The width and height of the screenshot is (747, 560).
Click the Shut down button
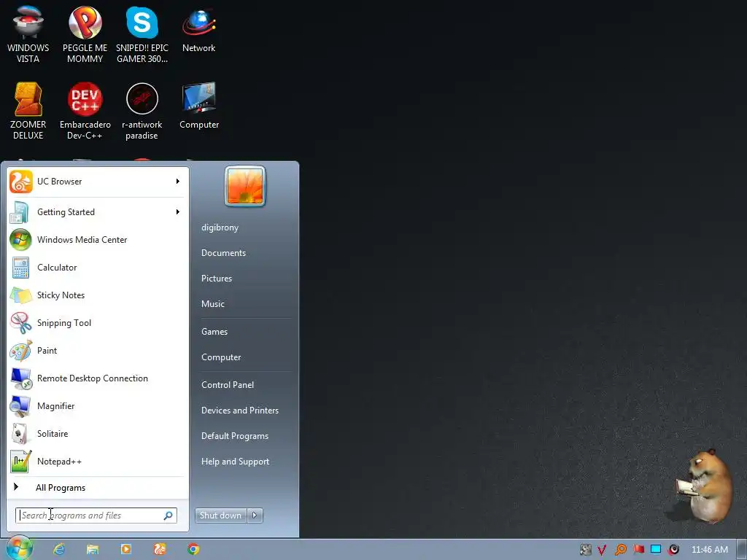(220, 516)
